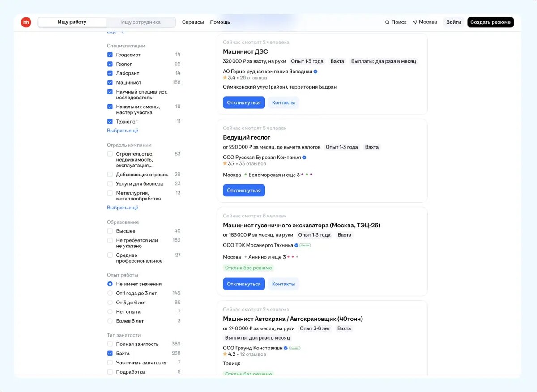Image resolution: width=537 pixels, height=392 pixels.
Task: Select Не имеет значения experience option
Action: (x=110, y=284)
